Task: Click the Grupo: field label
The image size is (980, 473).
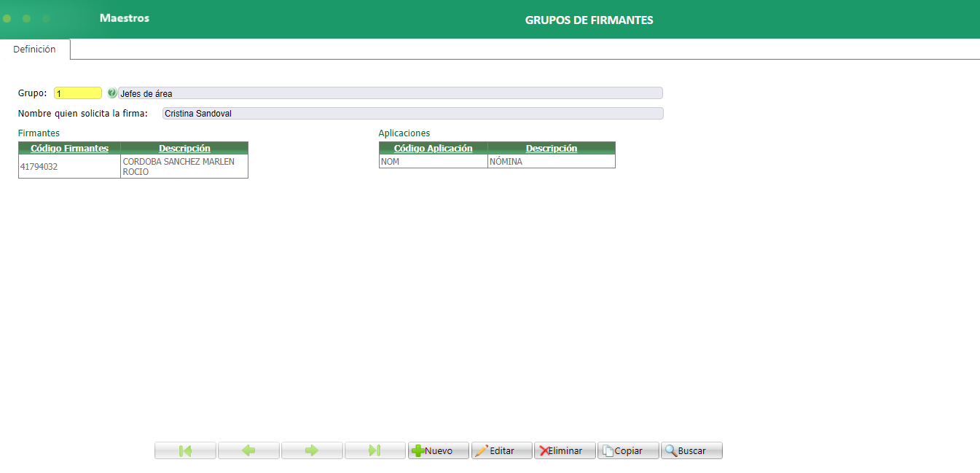Action: [x=33, y=93]
